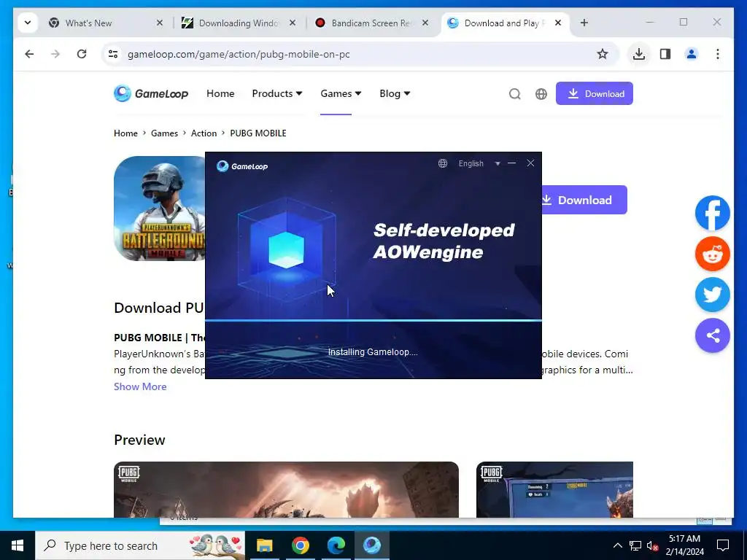The width and height of the screenshot is (747, 560).
Task: Expand the Games menu
Action: [x=341, y=93]
